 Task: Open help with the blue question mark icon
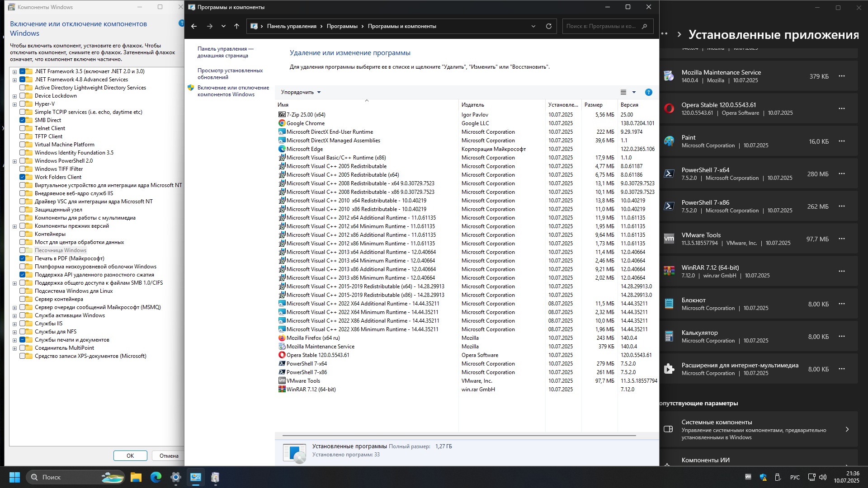[x=649, y=92]
